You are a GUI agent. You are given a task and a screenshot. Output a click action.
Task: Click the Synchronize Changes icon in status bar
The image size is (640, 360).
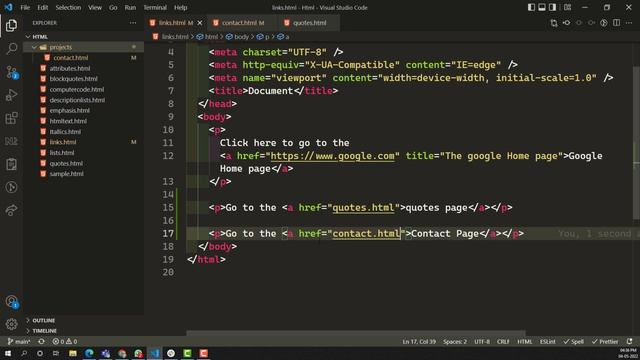(41, 341)
